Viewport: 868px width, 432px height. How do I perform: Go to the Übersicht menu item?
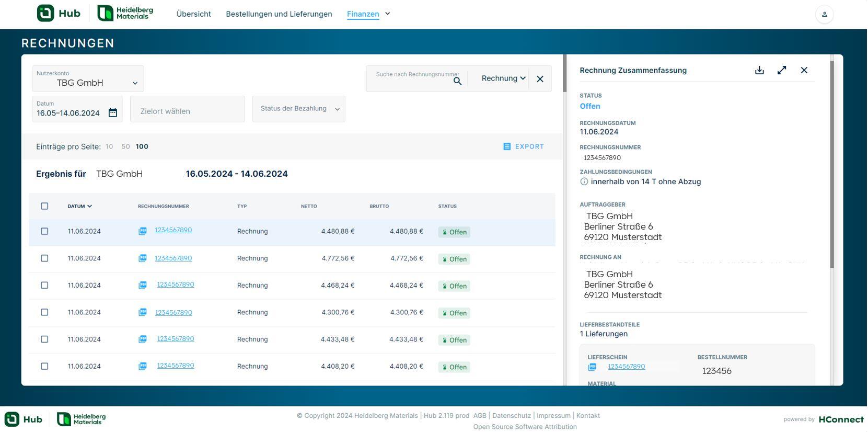[x=193, y=14]
